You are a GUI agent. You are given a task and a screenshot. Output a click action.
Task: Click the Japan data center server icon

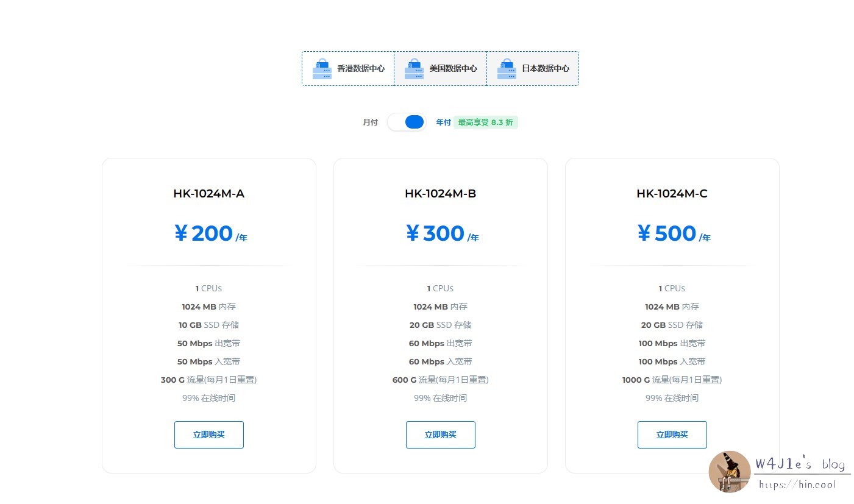click(507, 69)
